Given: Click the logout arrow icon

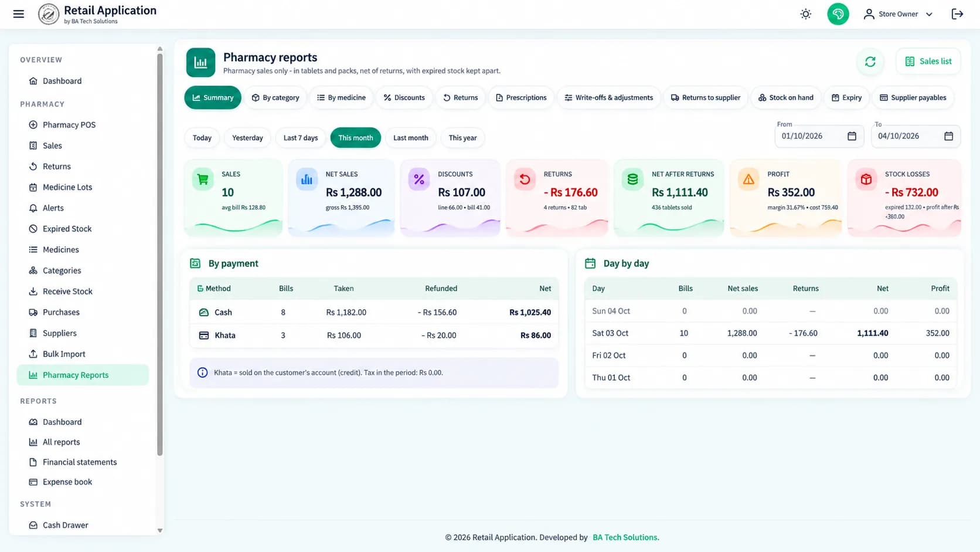Looking at the screenshot, I should pos(957,14).
